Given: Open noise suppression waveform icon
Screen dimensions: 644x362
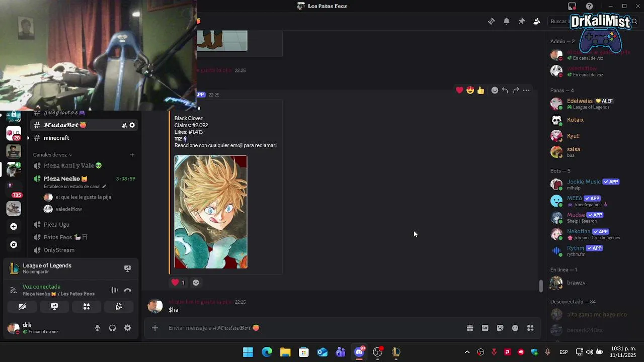Looking at the screenshot, I should point(114,290).
